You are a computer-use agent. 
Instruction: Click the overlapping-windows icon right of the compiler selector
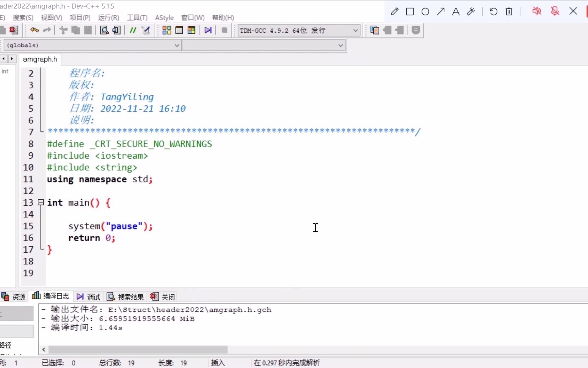pyautogui.click(x=375, y=30)
